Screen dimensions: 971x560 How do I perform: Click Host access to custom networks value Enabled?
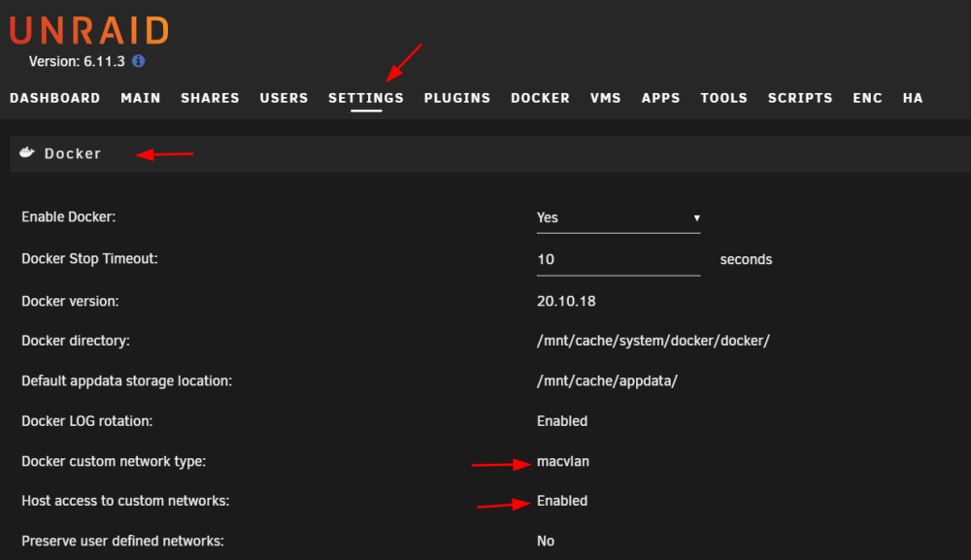(562, 501)
